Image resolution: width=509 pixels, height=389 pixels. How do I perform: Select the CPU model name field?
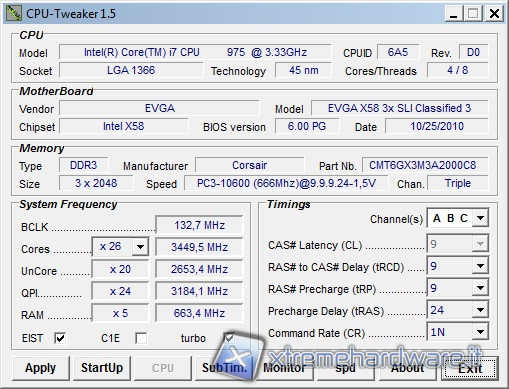point(195,52)
